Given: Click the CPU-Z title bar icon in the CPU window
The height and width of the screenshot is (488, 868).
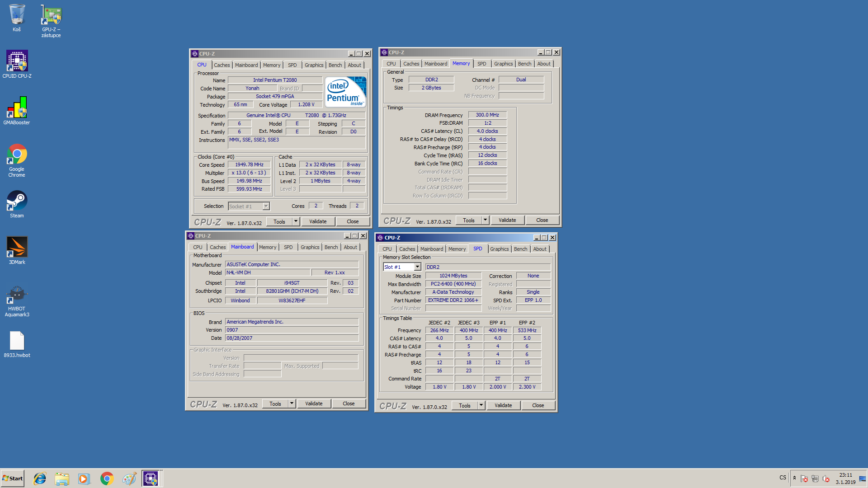Looking at the screenshot, I should (x=195, y=54).
